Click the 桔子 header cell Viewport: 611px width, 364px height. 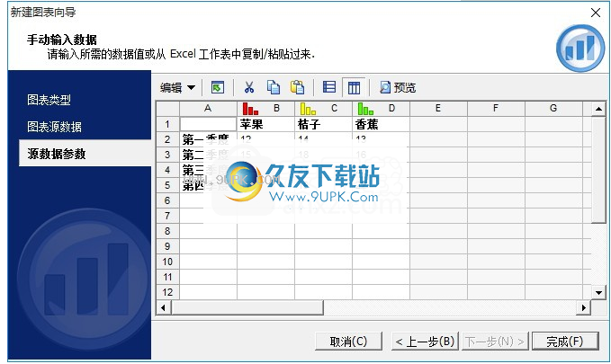coord(323,124)
